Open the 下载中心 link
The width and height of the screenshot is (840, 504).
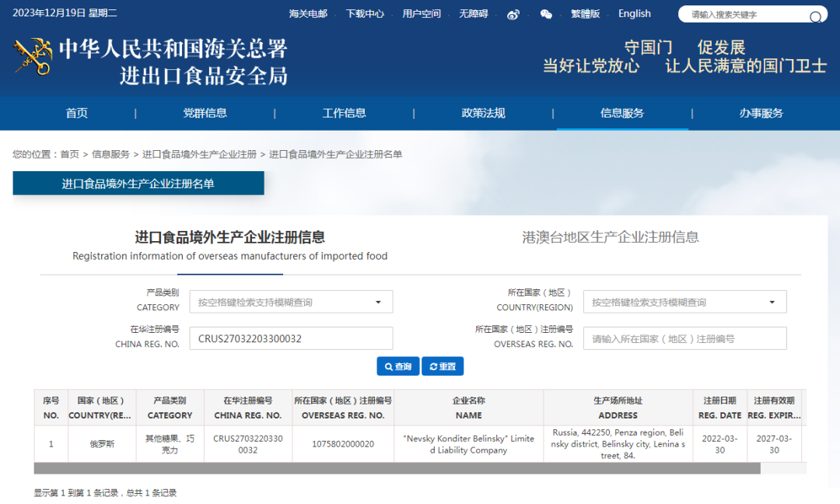[x=365, y=14]
